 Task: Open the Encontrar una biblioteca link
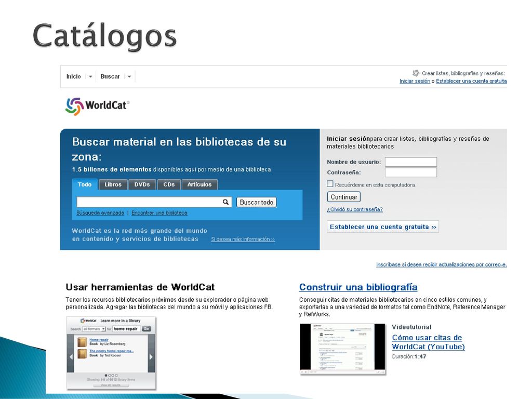(159, 212)
